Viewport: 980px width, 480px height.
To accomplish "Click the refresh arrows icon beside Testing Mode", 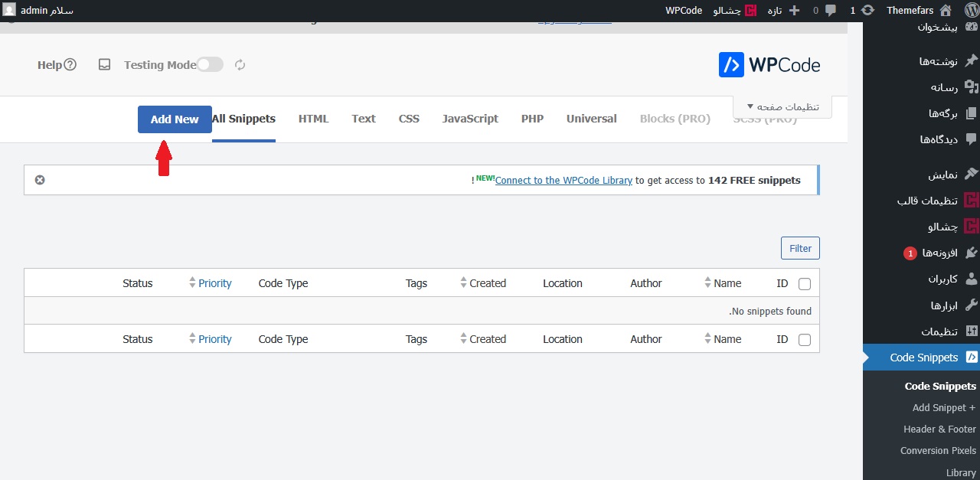I will click(240, 65).
